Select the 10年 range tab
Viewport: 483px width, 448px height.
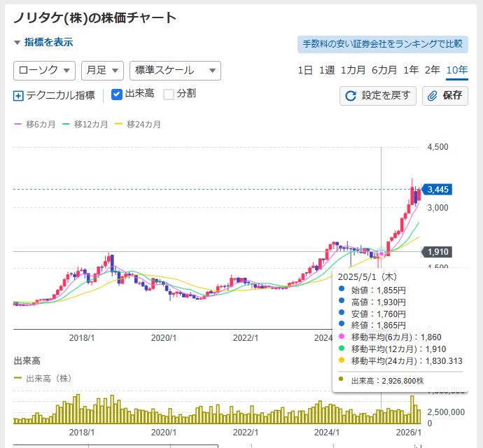coord(457,70)
